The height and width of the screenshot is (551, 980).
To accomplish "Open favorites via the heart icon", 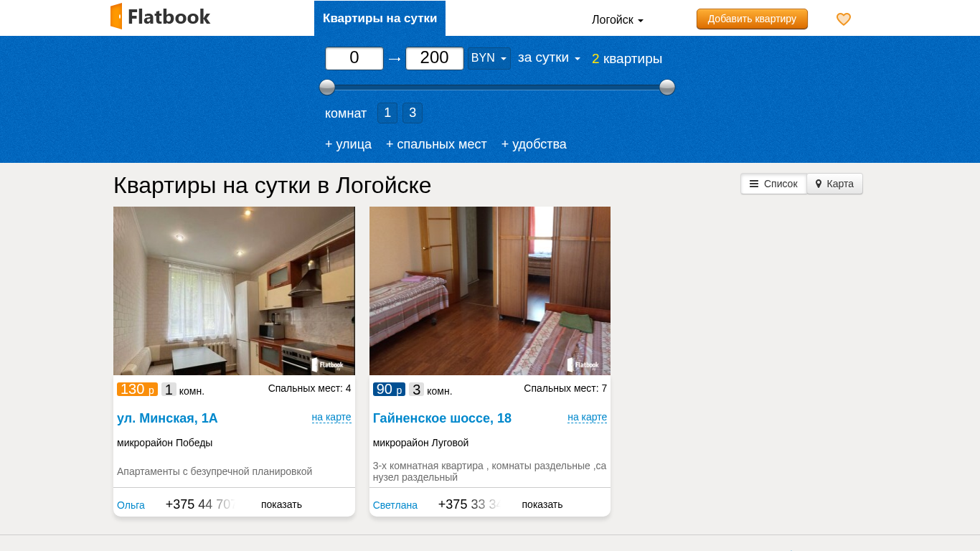I will tap(844, 19).
